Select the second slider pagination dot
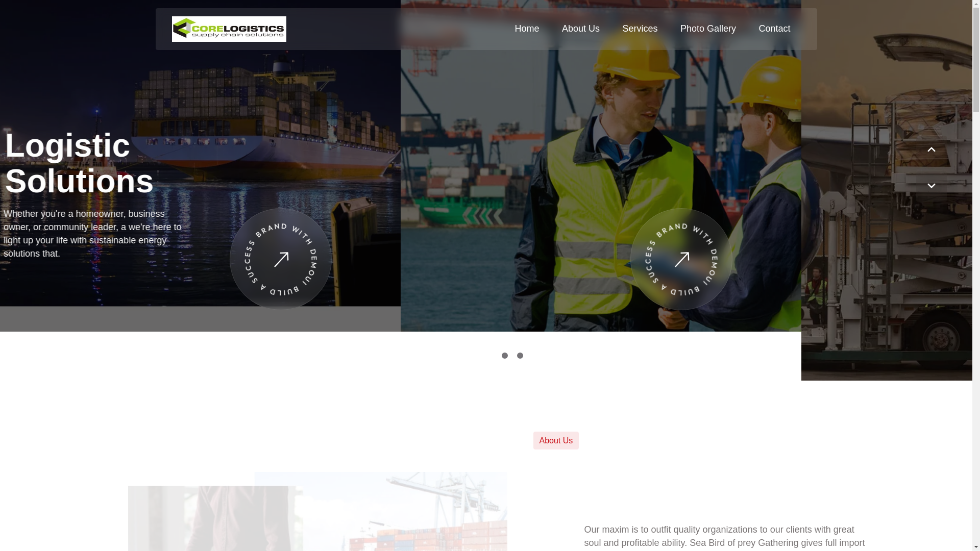The image size is (980, 551). click(520, 356)
